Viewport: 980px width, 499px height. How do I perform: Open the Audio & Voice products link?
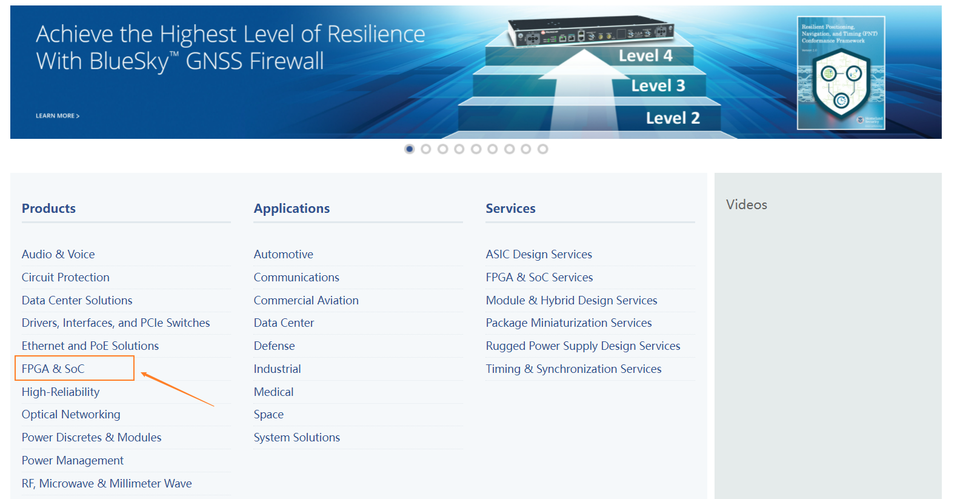click(x=58, y=255)
